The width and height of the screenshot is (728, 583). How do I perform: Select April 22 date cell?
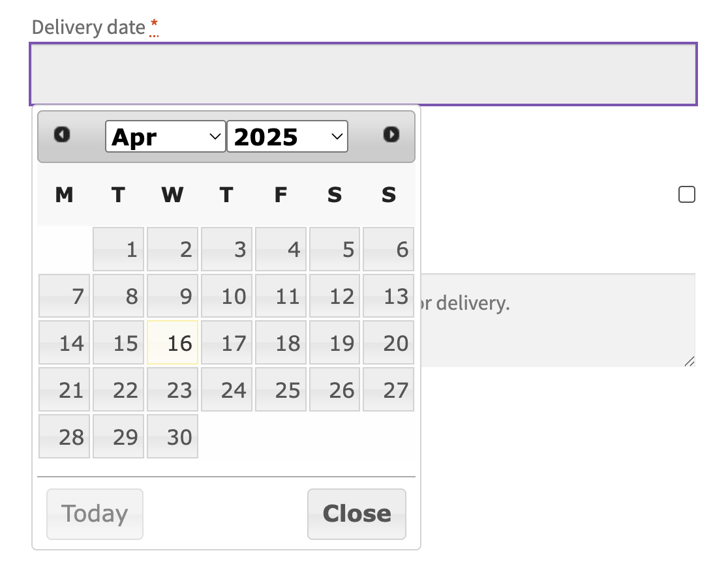[x=119, y=390]
